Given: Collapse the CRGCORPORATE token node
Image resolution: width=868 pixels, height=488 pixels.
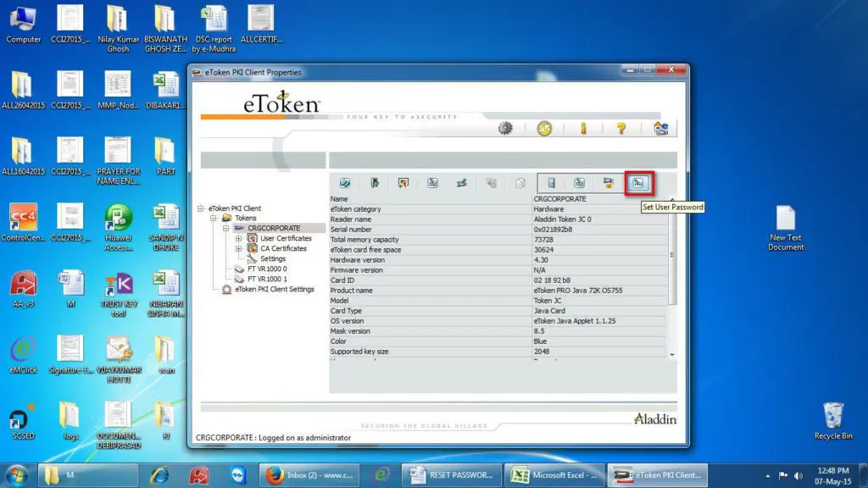Looking at the screenshot, I should 226,229.
